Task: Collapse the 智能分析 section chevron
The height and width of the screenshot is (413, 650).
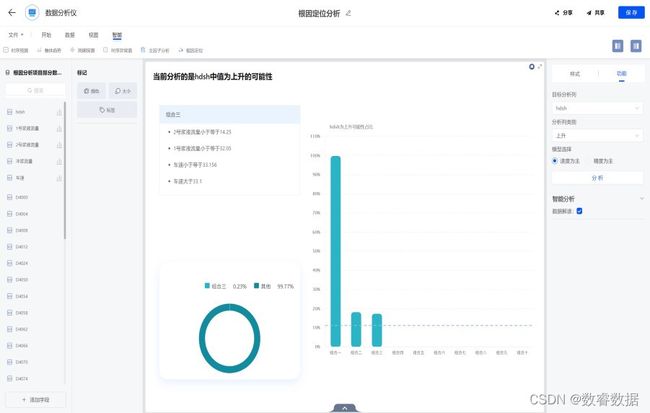Action: (642, 199)
